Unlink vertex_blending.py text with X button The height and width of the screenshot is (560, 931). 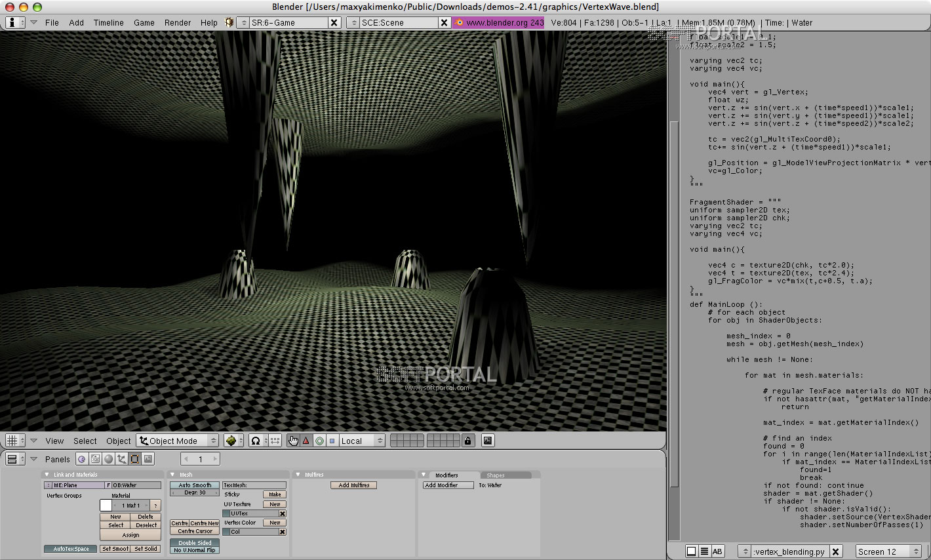(x=836, y=551)
